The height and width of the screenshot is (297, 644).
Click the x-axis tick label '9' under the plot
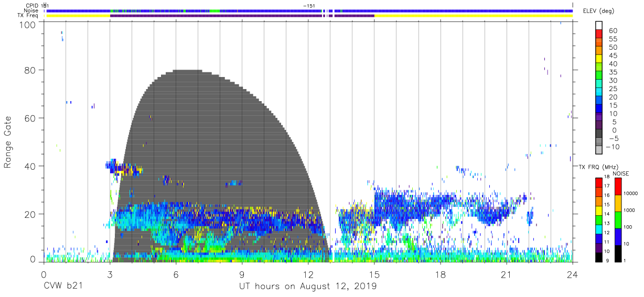click(x=242, y=274)
